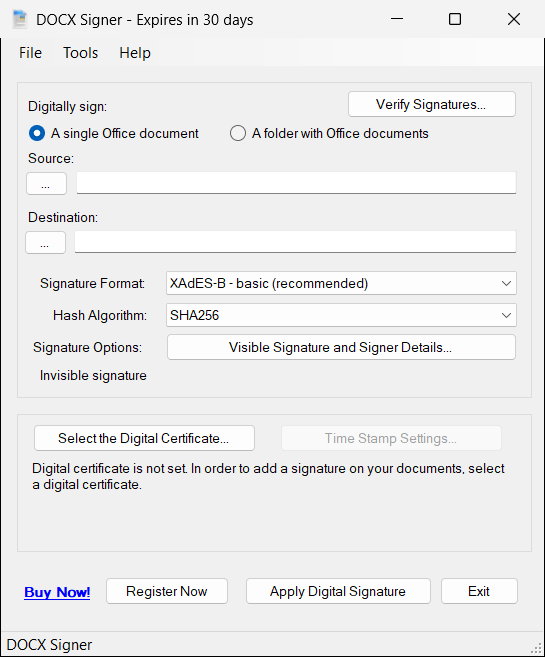Screen dimensions: 545x657
Task: Click the 'Digital certificate is not set' message
Action: tap(268, 476)
